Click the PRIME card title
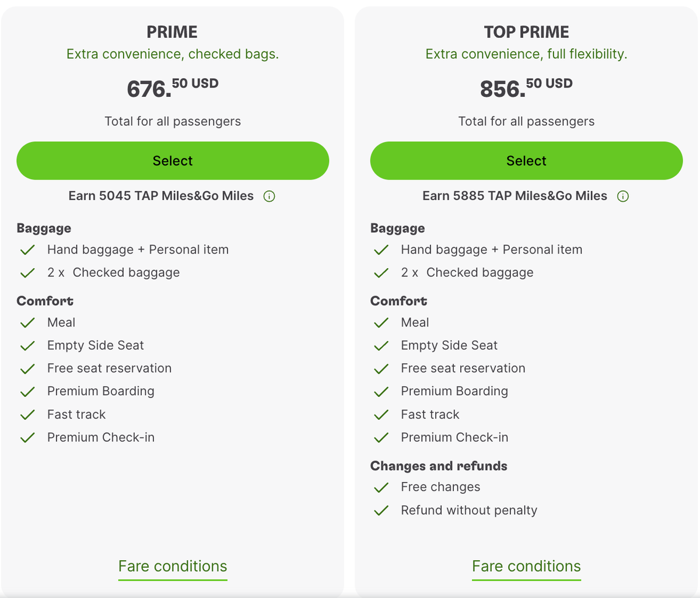Image resolution: width=700 pixels, height=598 pixels. point(172,32)
